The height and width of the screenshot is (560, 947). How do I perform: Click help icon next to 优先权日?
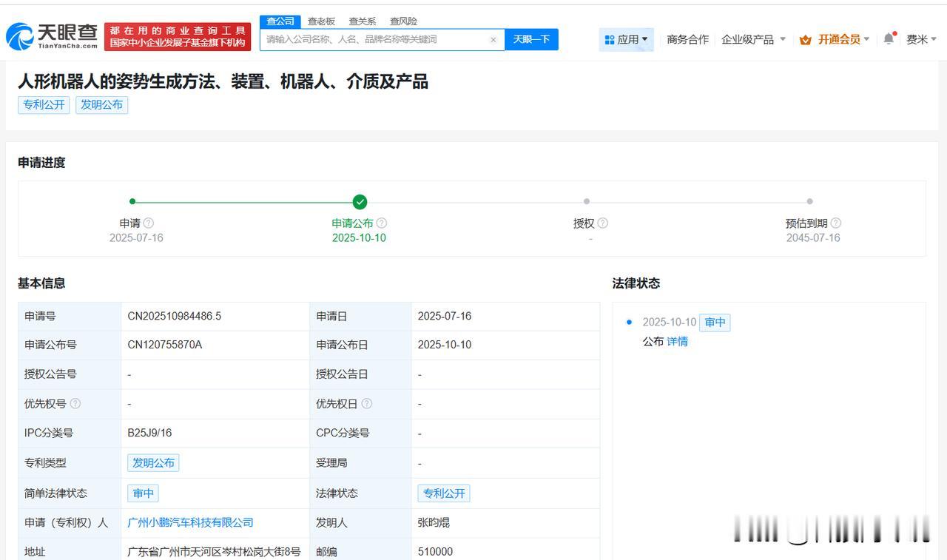coord(367,404)
